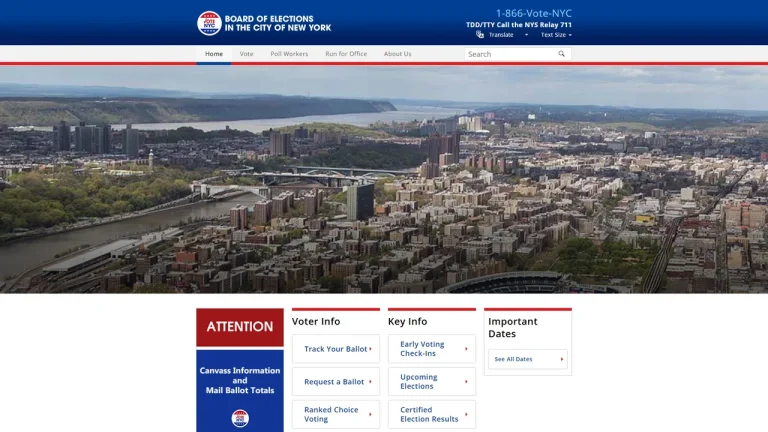
Task: Open Certified Election Results
Action: [x=432, y=414]
